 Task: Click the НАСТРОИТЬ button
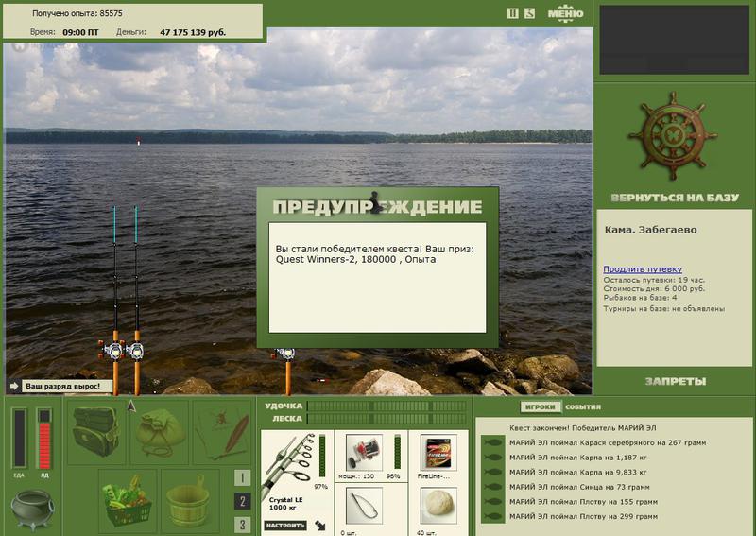[x=285, y=526]
